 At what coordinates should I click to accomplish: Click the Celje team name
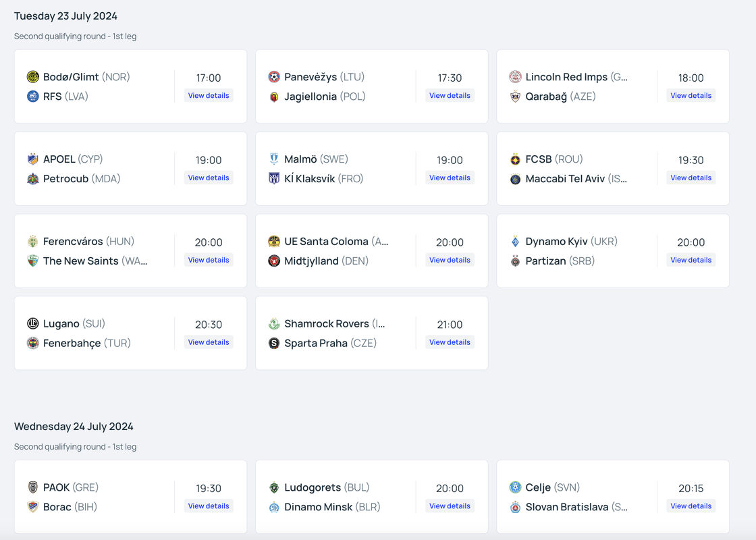538,487
